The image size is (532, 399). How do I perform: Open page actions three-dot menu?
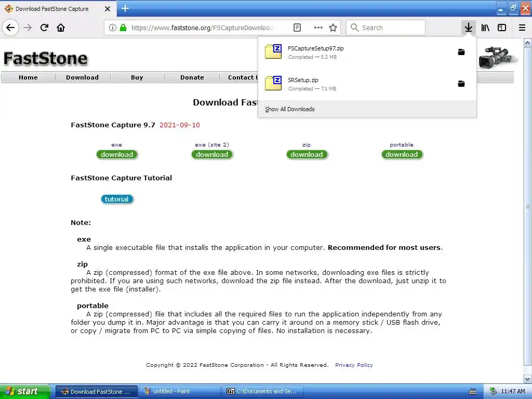pos(318,28)
